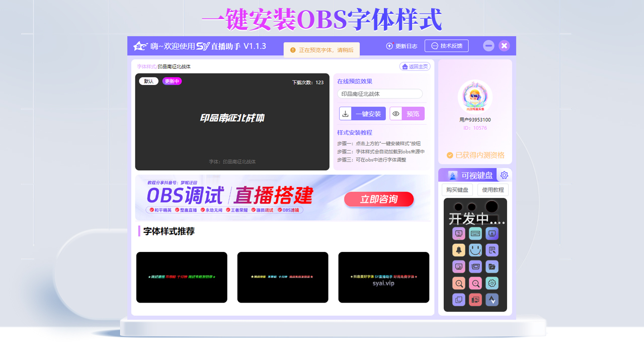Click the 更新日志 circle icon in the title bar
644x362 pixels.
tap(389, 46)
